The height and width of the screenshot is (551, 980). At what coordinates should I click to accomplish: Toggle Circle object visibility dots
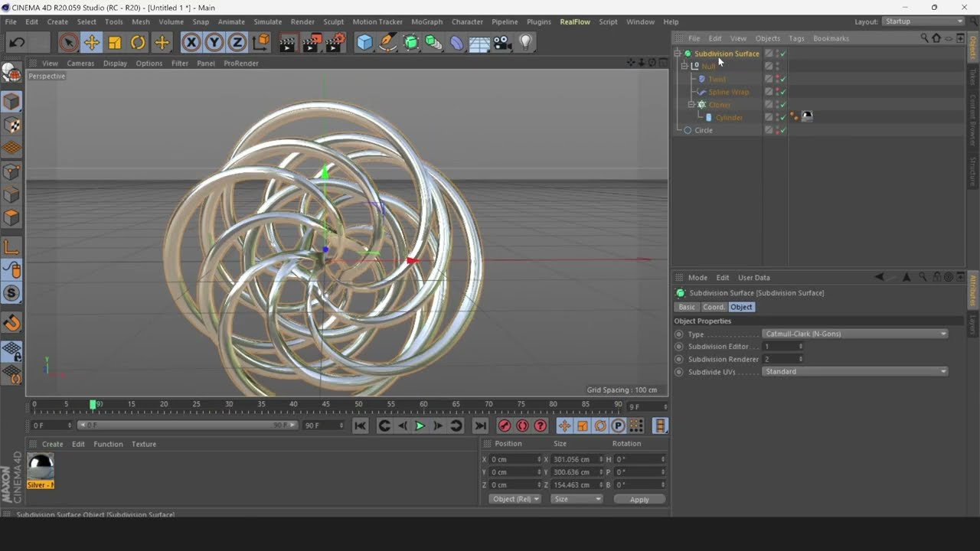click(777, 130)
